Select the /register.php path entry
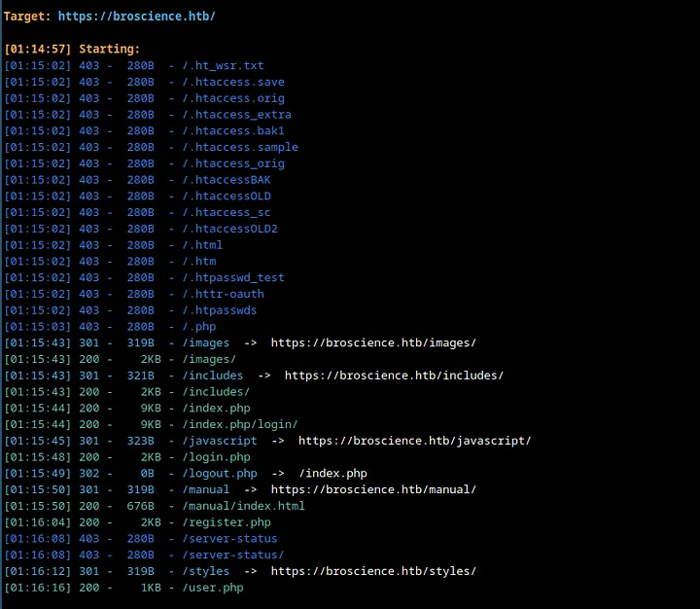 tap(227, 522)
